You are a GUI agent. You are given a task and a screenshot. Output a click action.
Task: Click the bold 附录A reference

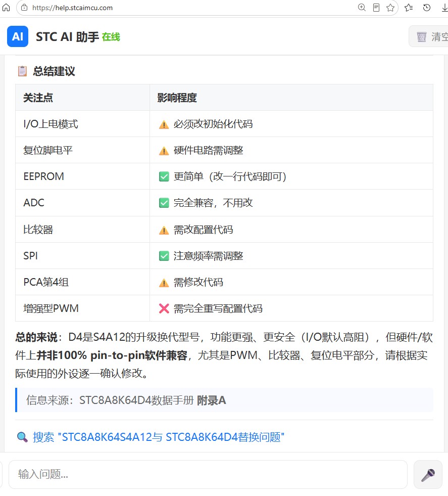pos(212,400)
